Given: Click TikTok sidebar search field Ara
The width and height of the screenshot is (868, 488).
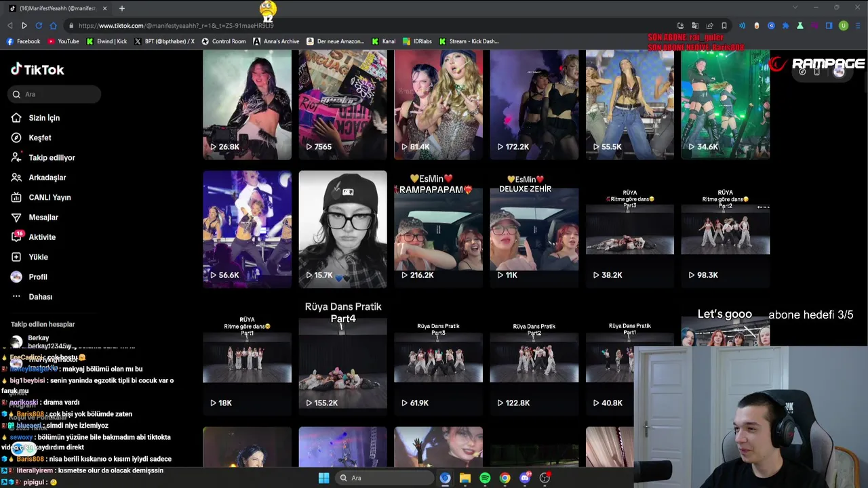Looking at the screenshot, I should click(56, 94).
